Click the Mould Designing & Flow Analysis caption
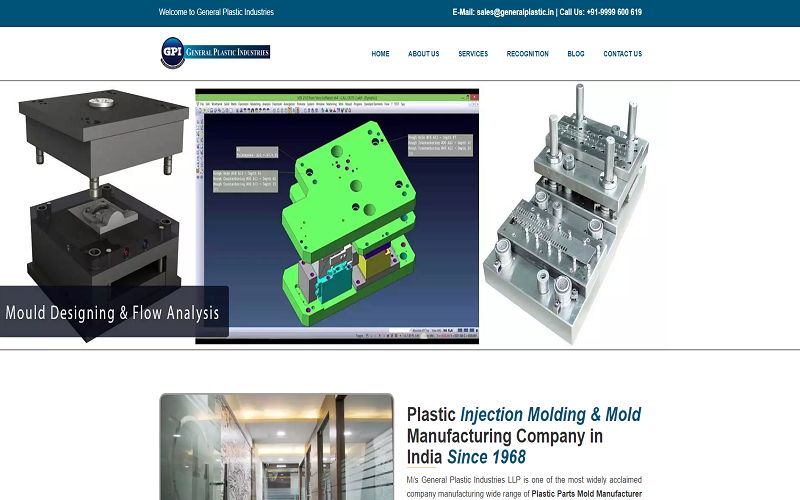The image size is (800, 500). (113, 312)
